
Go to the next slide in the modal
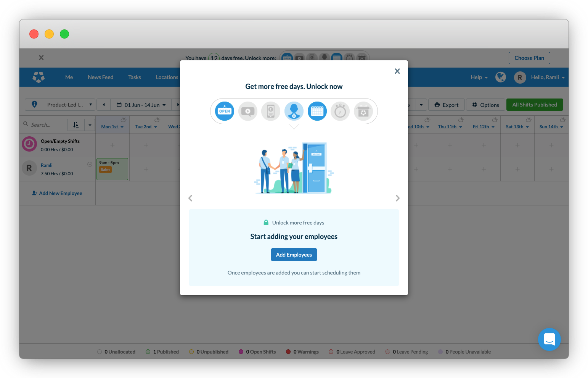click(x=397, y=198)
